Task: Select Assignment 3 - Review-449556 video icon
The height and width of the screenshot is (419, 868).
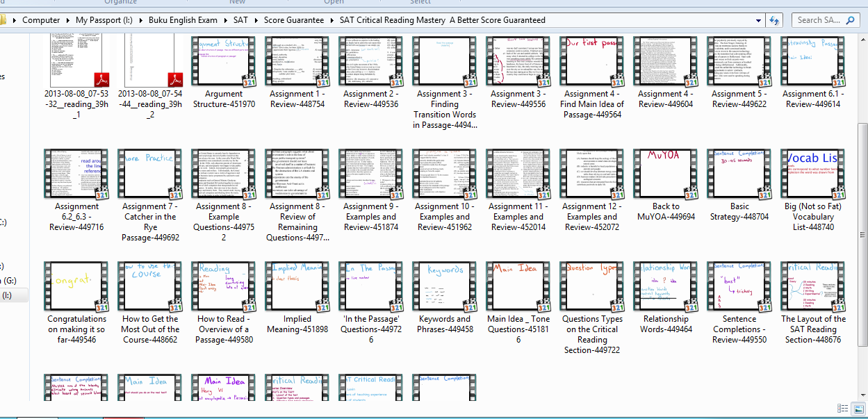Action: [518, 61]
